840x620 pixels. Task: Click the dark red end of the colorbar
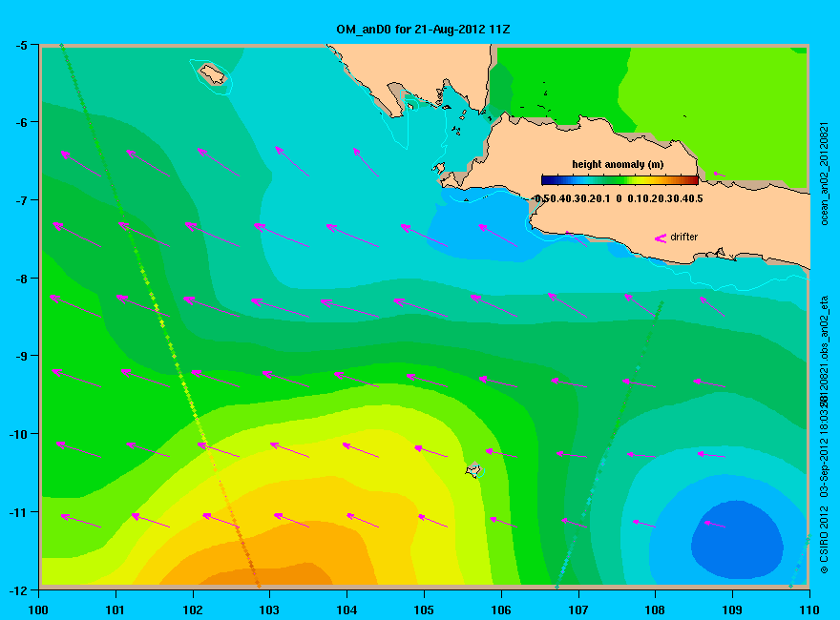(694, 180)
